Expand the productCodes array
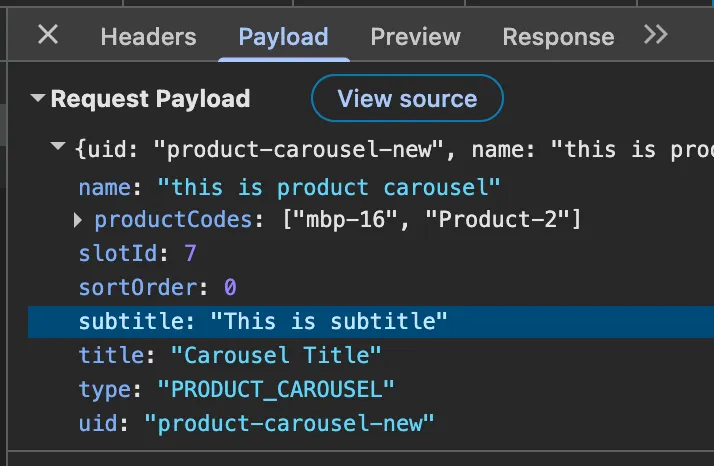714x466 pixels. point(78,220)
